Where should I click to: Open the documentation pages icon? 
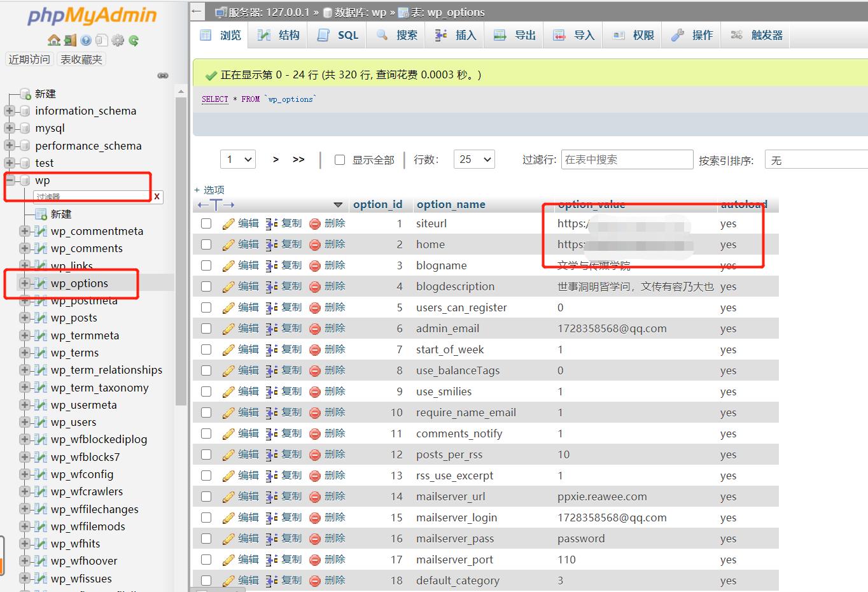click(102, 40)
